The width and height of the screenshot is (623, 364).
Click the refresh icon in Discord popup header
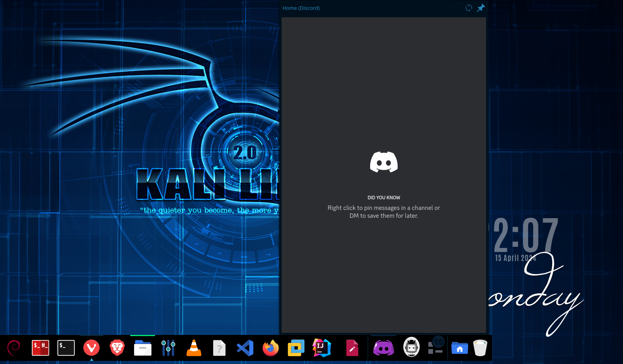(x=468, y=8)
